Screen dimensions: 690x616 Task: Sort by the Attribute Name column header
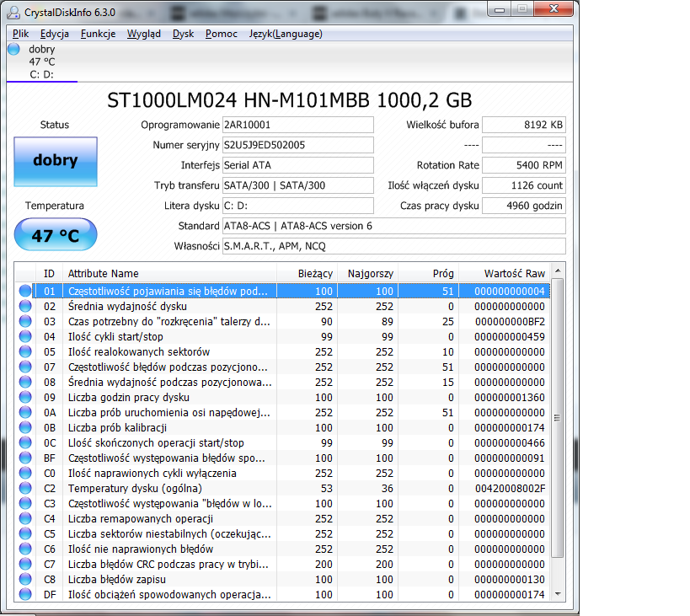pyautogui.click(x=170, y=274)
